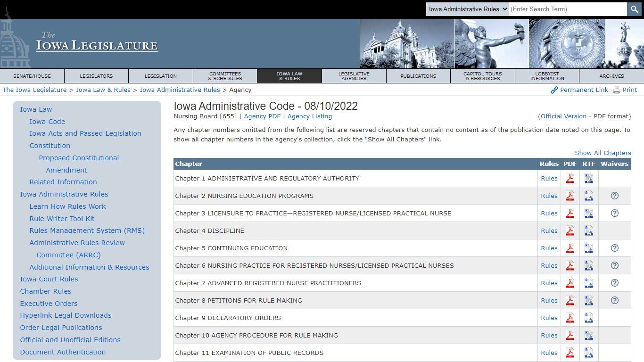Click Chapter 4 DISCIPLINE row text
The width and height of the screenshot is (644, 362).
point(209,230)
